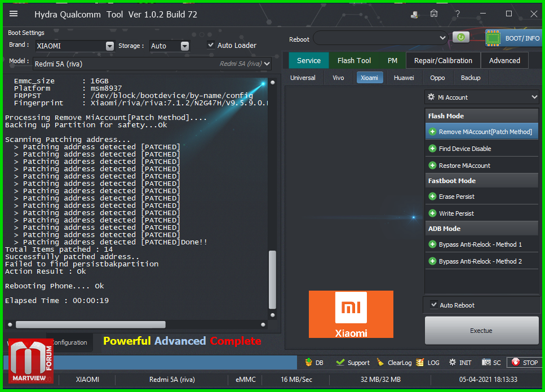Click the blue progress bar at bottom
This screenshot has width=545, height=392.
click(150, 363)
